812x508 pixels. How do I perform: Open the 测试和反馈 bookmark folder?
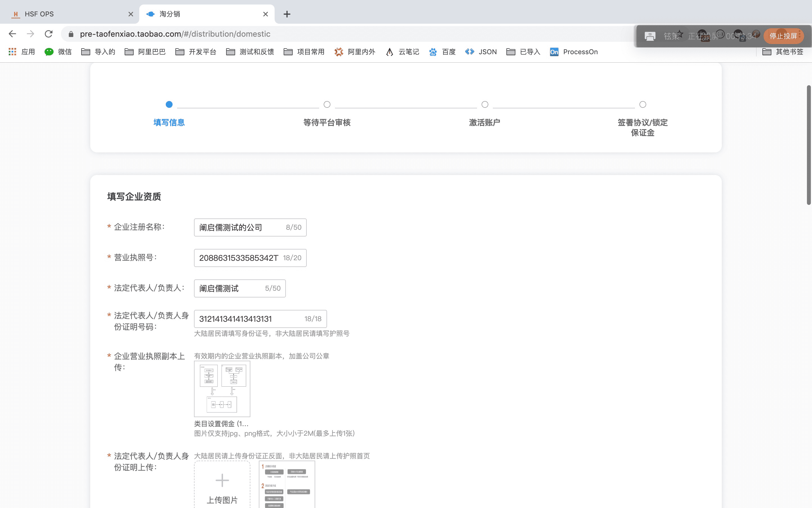pyautogui.click(x=250, y=52)
